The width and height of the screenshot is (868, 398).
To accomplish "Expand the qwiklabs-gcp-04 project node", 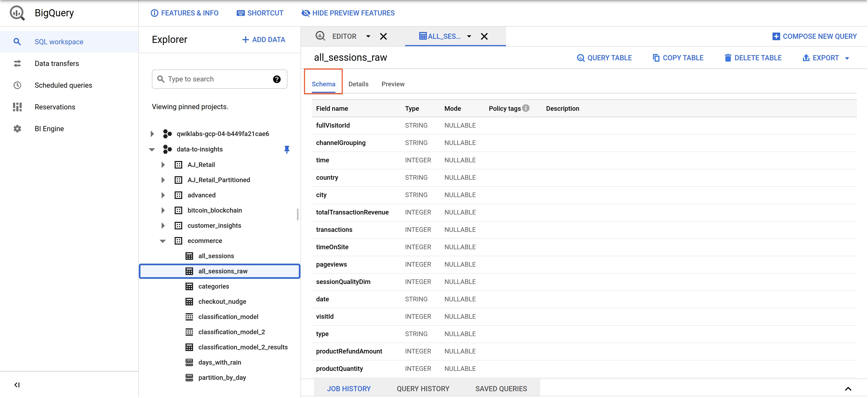I will pos(152,134).
